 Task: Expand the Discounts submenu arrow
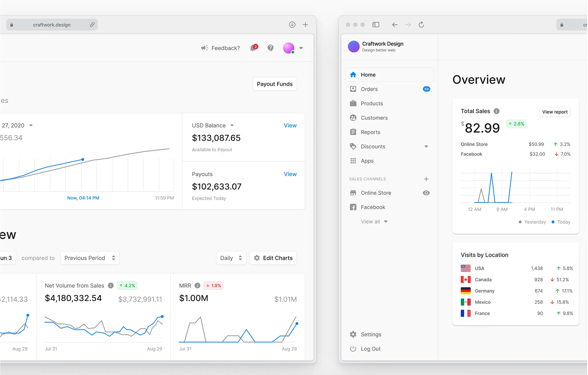426,147
